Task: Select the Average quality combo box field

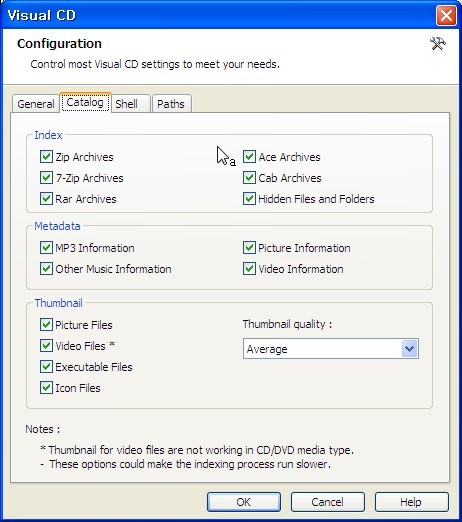Action: click(331, 349)
